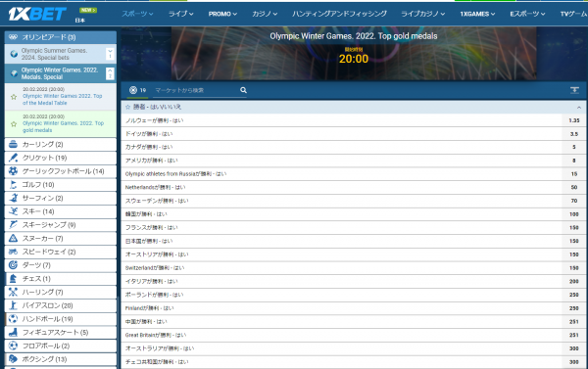
Task: Open the PROMO menu
Action: click(x=222, y=14)
